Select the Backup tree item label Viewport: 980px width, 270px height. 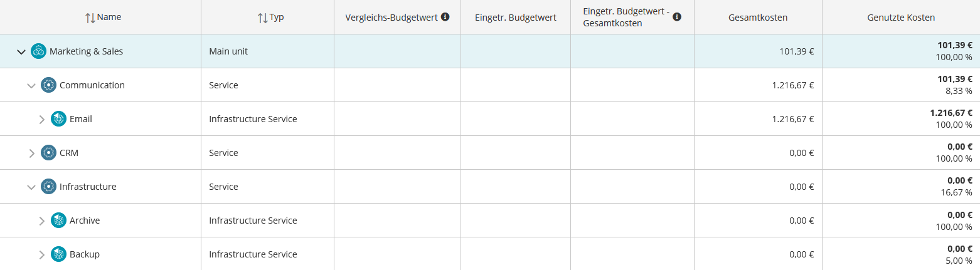[85, 254]
